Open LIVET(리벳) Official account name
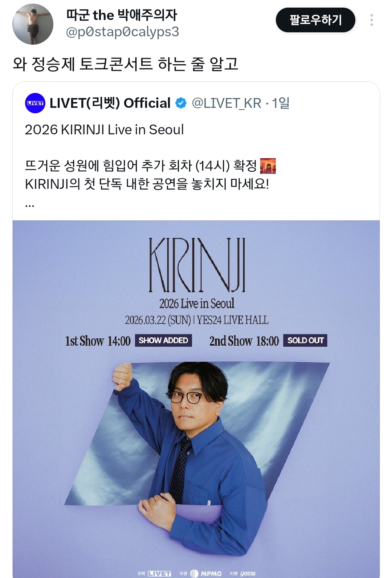This screenshot has height=578, width=392. pos(110,103)
